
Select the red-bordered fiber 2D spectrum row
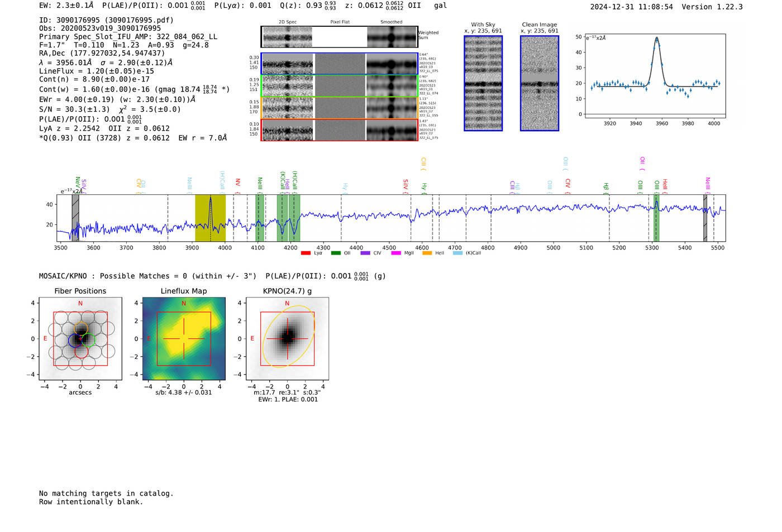(340, 130)
